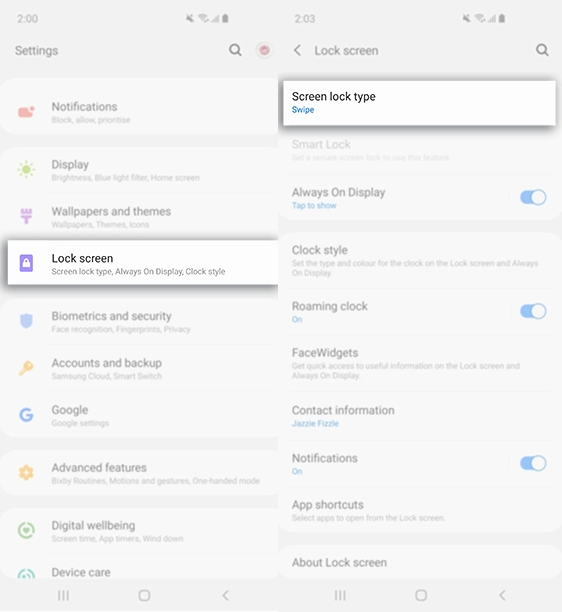Tap the Advanced features gear icon
This screenshot has height=612, width=562.
click(x=26, y=473)
